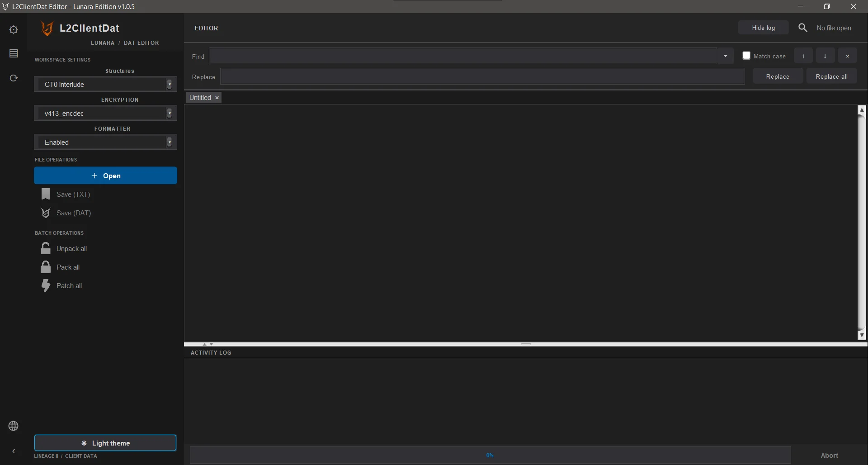This screenshot has width=868, height=465.
Task: Click the L2ClientDat fox logo
Action: (x=47, y=28)
